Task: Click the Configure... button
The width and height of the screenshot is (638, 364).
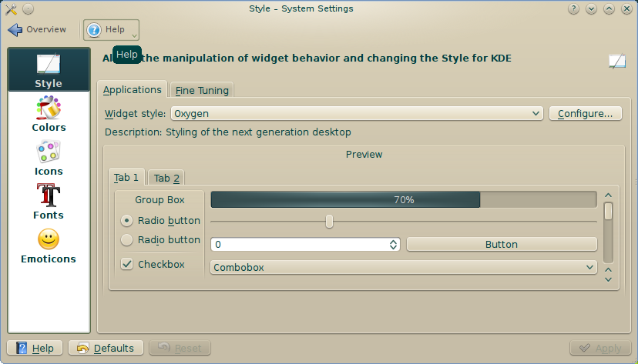Action: [x=585, y=113]
